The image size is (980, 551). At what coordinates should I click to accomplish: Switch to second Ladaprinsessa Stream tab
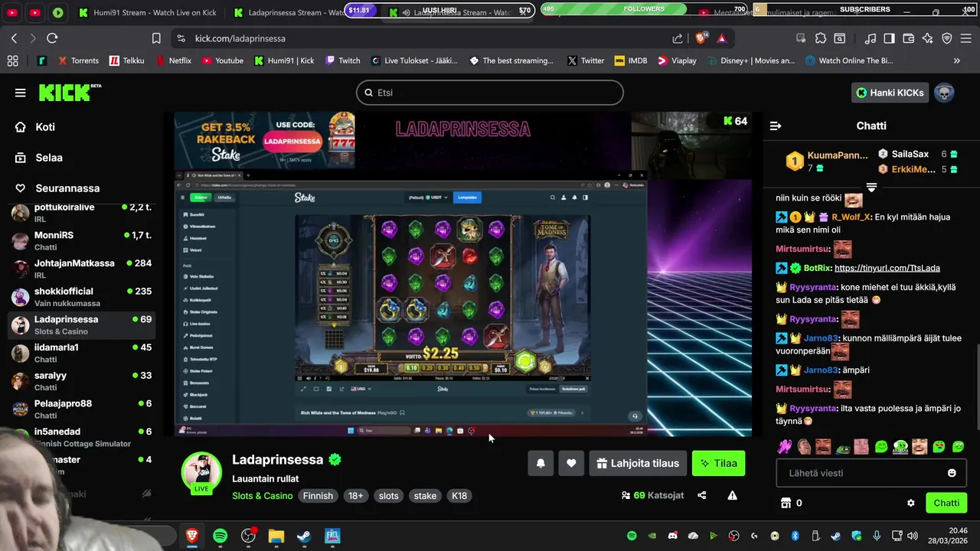pyautogui.click(x=458, y=13)
